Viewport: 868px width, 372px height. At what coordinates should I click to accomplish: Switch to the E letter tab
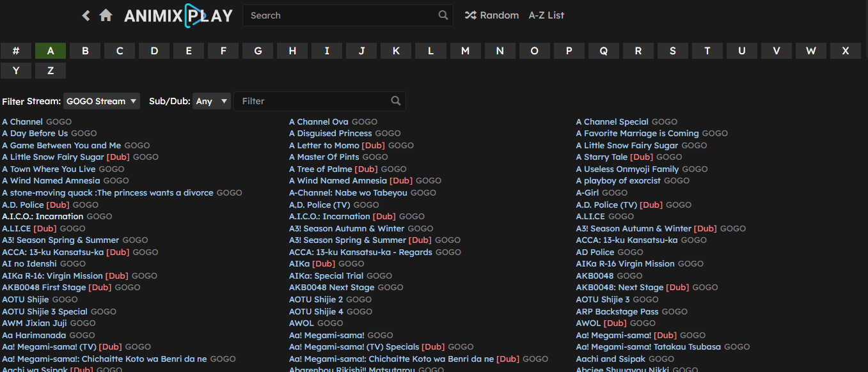[x=189, y=51]
